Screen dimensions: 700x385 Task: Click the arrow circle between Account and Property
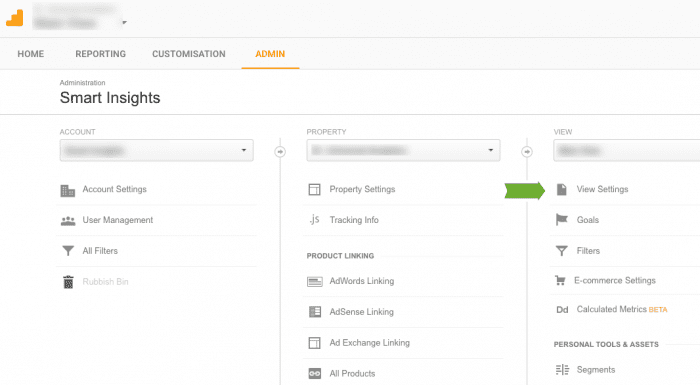coord(280,152)
